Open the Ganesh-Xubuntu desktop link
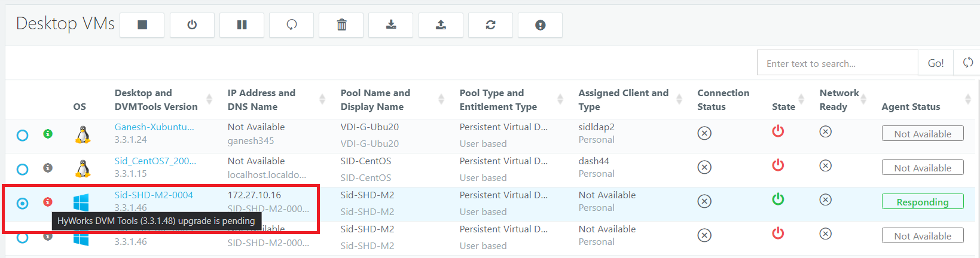The width and height of the screenshot is (980, 258). (154, 127)
